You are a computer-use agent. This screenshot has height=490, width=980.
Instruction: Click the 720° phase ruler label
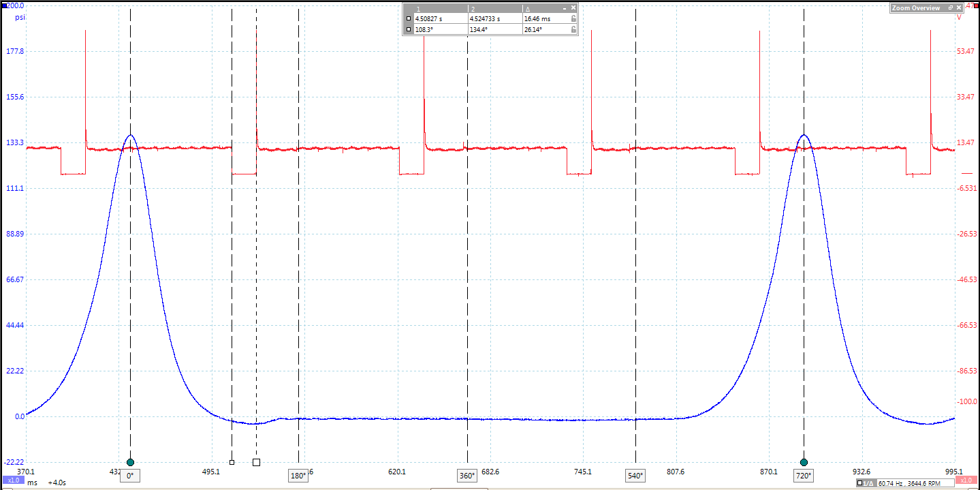click(804, 476)
